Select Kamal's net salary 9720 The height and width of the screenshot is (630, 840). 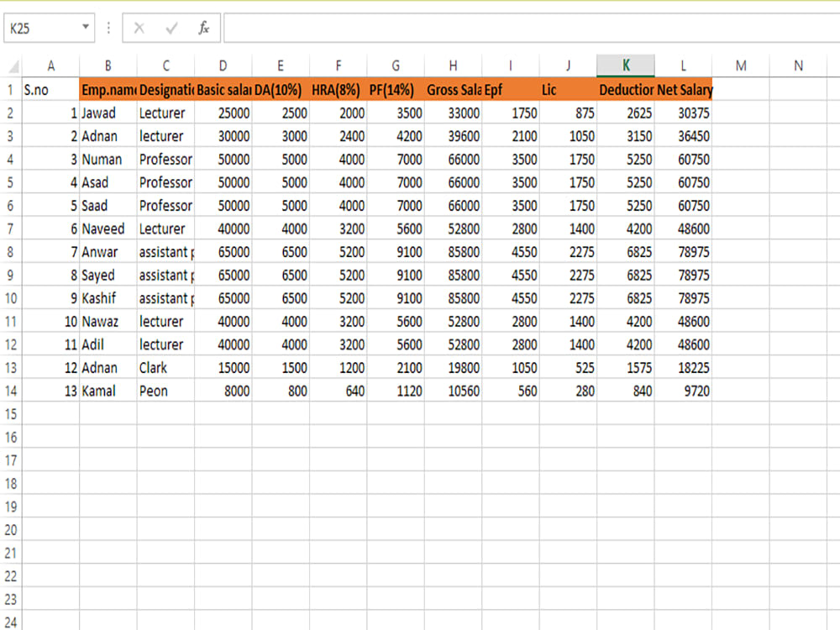click(683, 391)
